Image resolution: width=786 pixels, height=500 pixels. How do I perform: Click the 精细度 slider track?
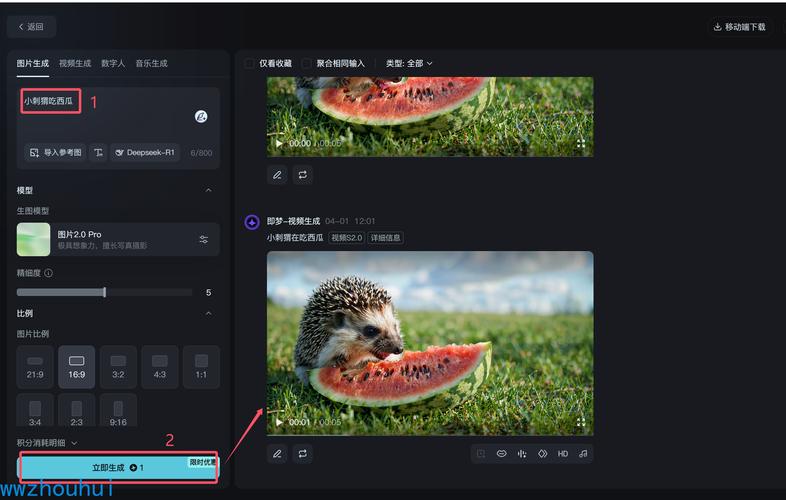(104, 292)
